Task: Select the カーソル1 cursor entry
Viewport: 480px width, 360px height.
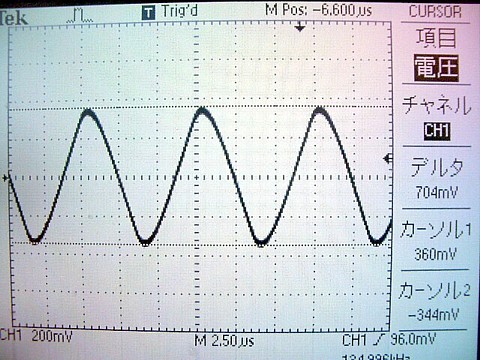Action: [x=436, y=241]
